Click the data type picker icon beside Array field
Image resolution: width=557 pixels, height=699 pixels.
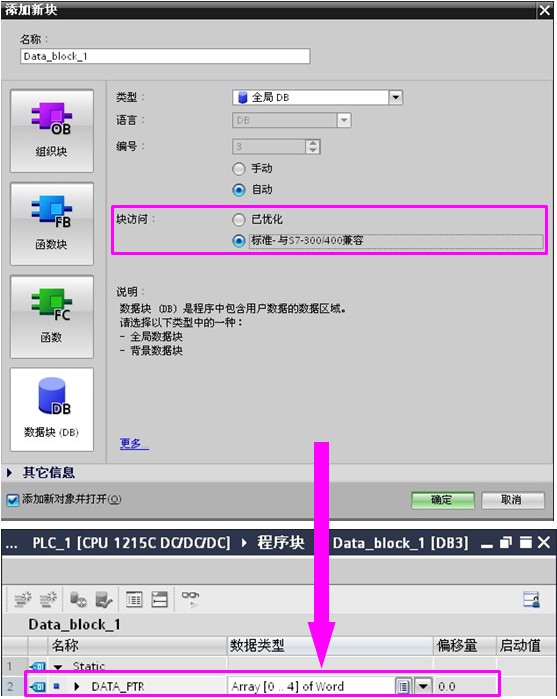[x=403, y=686]
